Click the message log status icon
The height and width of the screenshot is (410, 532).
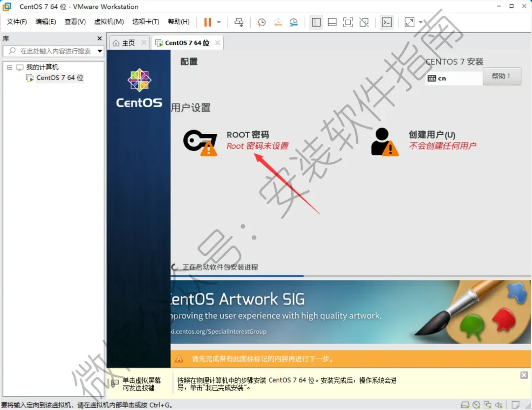pos(515,405)
